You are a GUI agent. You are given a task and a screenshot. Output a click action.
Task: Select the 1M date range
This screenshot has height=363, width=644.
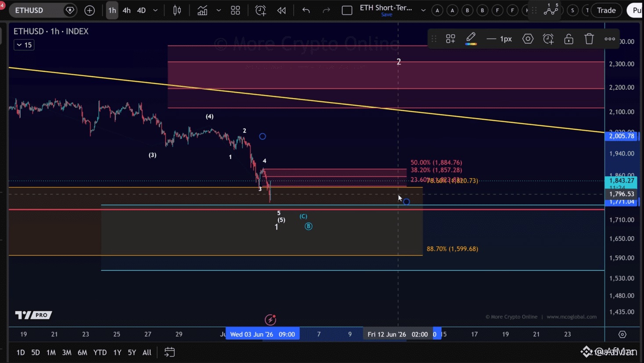coord(51,352)
